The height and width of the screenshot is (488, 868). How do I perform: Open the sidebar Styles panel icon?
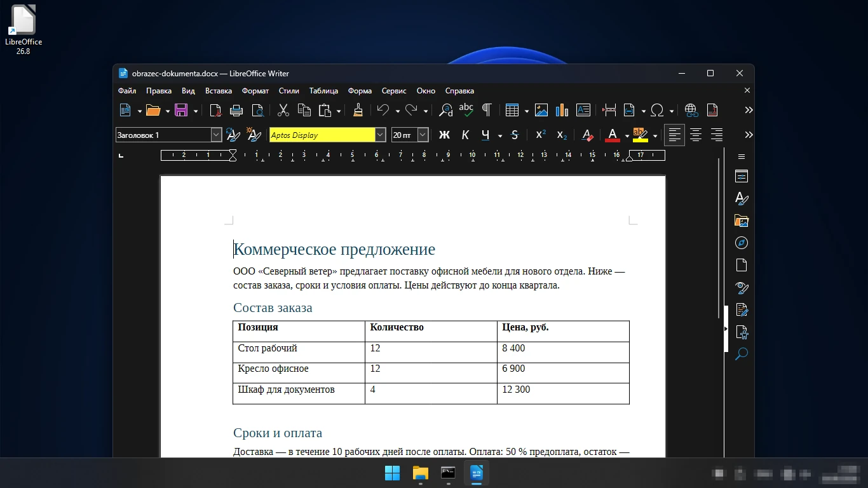[741, 198]
